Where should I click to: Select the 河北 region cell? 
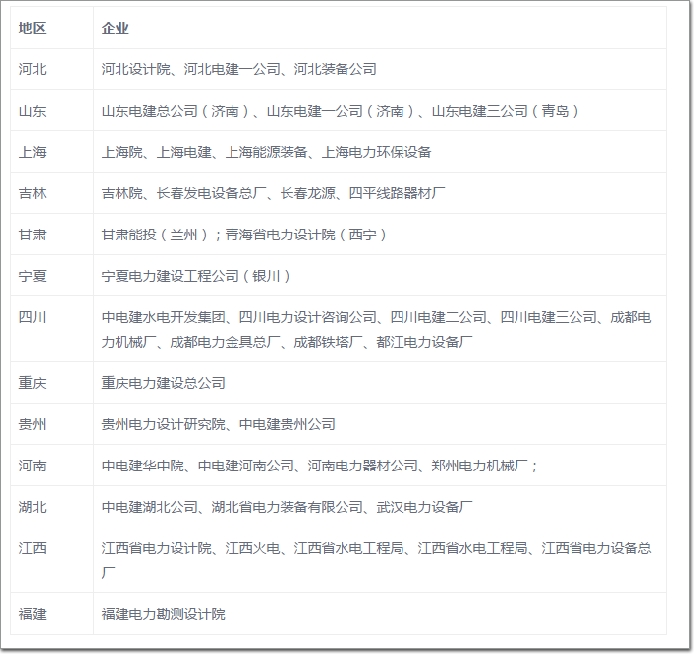tap(52, 69)
